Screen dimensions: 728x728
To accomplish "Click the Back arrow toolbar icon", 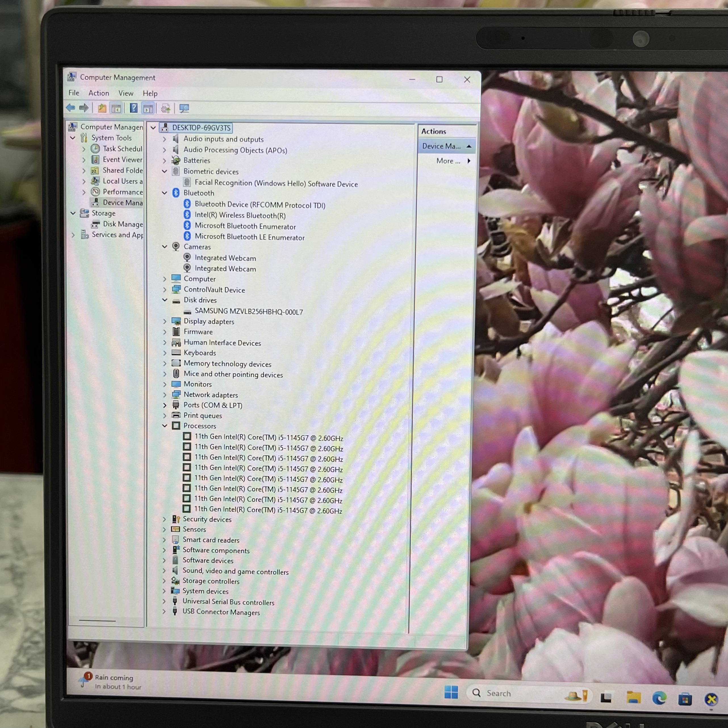I will pyautogui.click(x=70, y=108).
